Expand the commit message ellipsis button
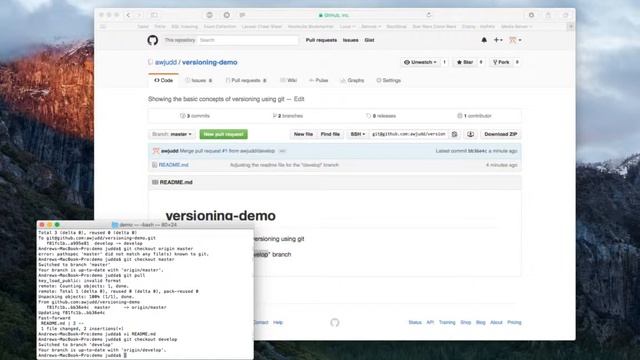640x360 pixels. coord(282,151)
